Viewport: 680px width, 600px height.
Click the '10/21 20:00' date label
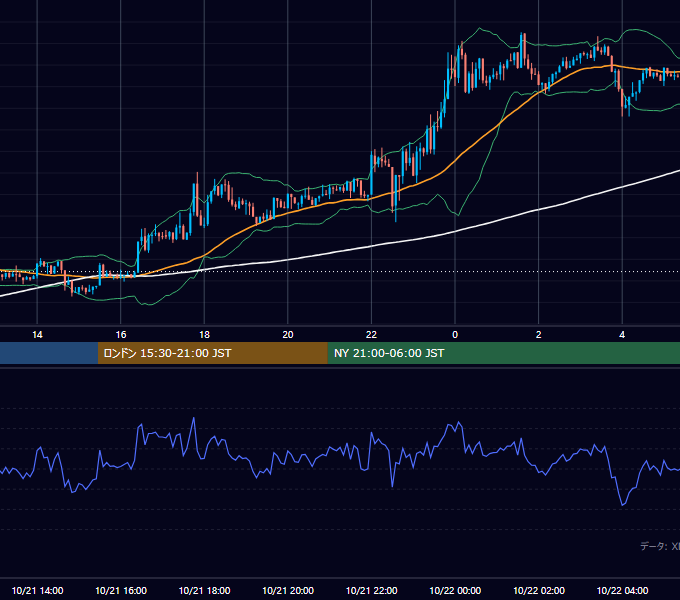(288, 590)
